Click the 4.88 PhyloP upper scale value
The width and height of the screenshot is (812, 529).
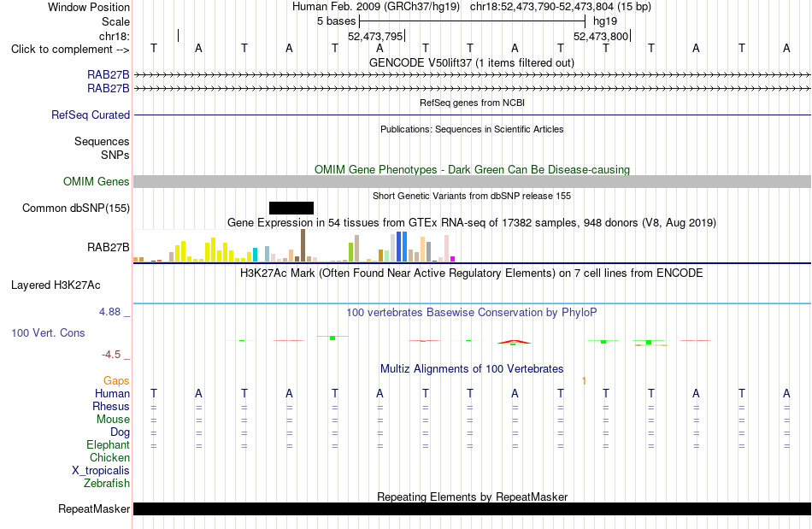pyautogui.click(x=109, y=312)
